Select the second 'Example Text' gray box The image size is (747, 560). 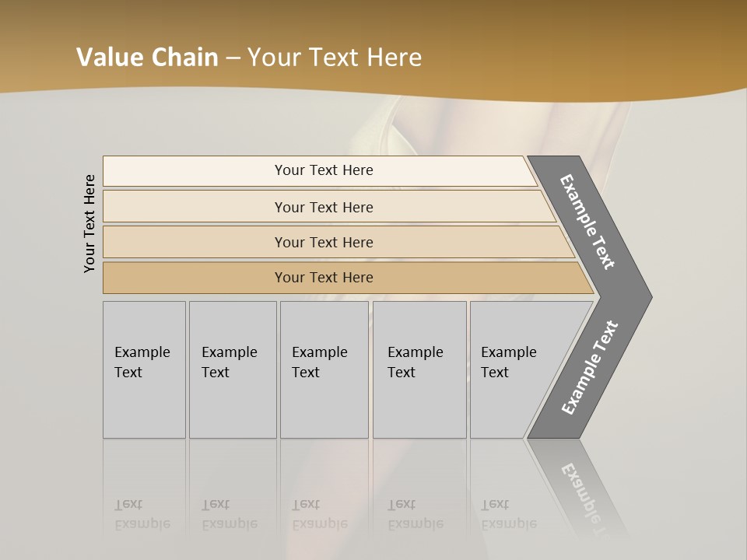pos(232,369)
